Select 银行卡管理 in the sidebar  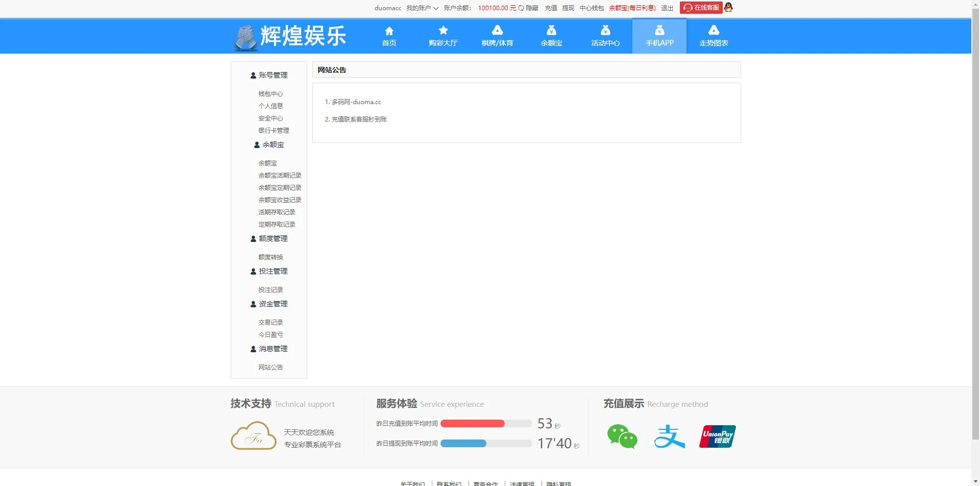pos(274,130)
